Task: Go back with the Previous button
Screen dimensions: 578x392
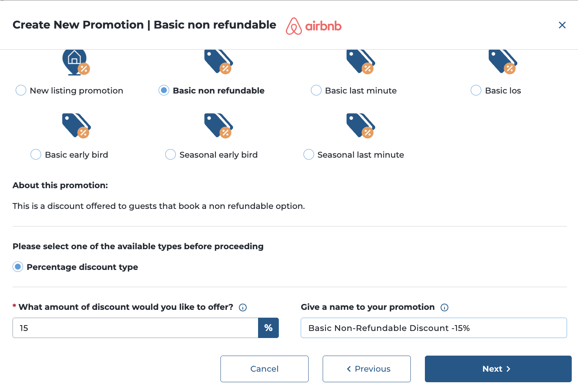Action: coord(367,369)
